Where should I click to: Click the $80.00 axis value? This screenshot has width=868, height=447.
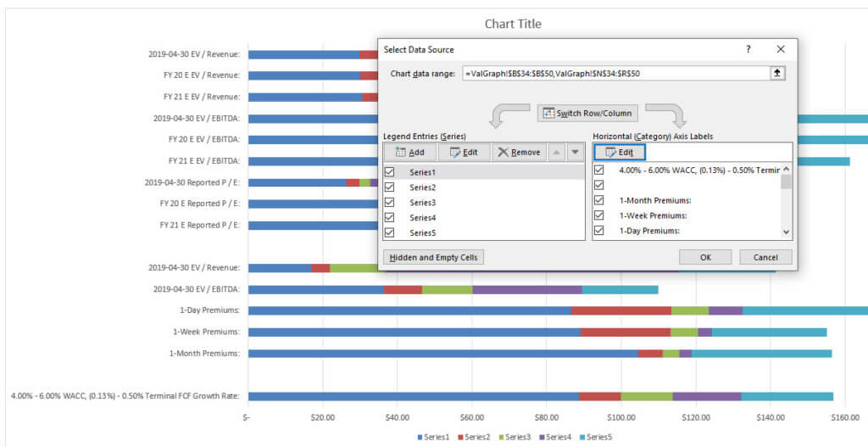547,418
